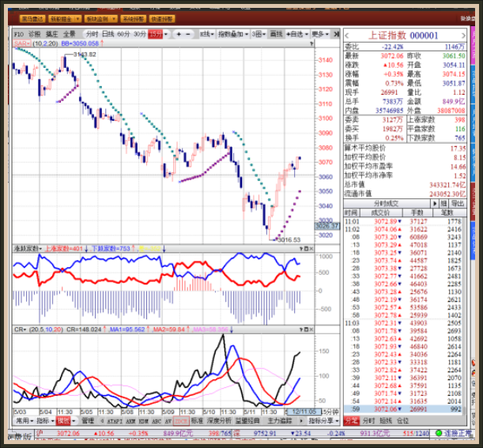Image resolution: width=483 pixels, height=448 pixels.
Task: Switch to 仓位 tab
Action: [402, 421]
